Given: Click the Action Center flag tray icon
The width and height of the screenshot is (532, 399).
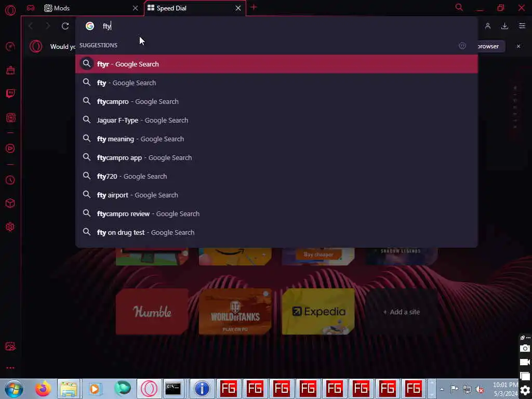Looking at the screenshot, I should [454, 389].
